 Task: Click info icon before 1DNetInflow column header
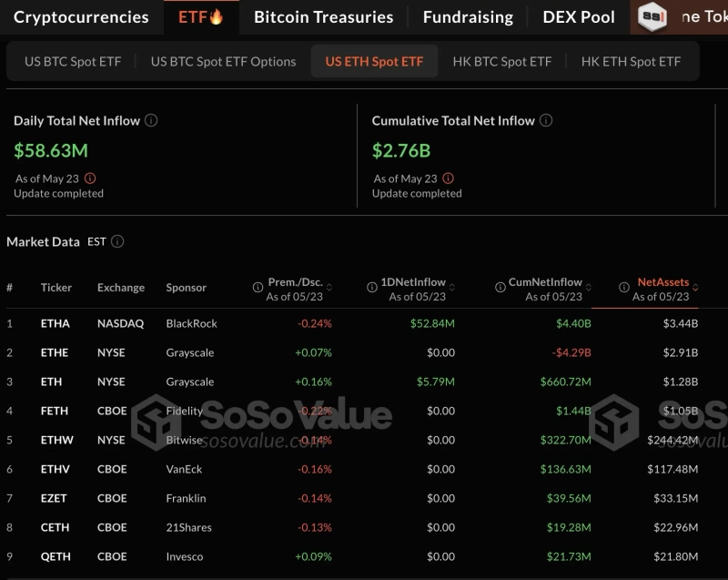(x=372, y=288)
